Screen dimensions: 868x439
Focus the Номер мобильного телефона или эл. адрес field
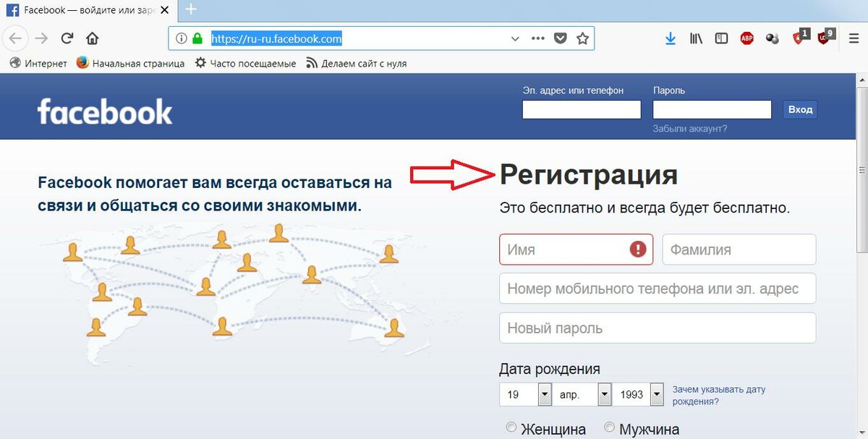coord(658,289)
